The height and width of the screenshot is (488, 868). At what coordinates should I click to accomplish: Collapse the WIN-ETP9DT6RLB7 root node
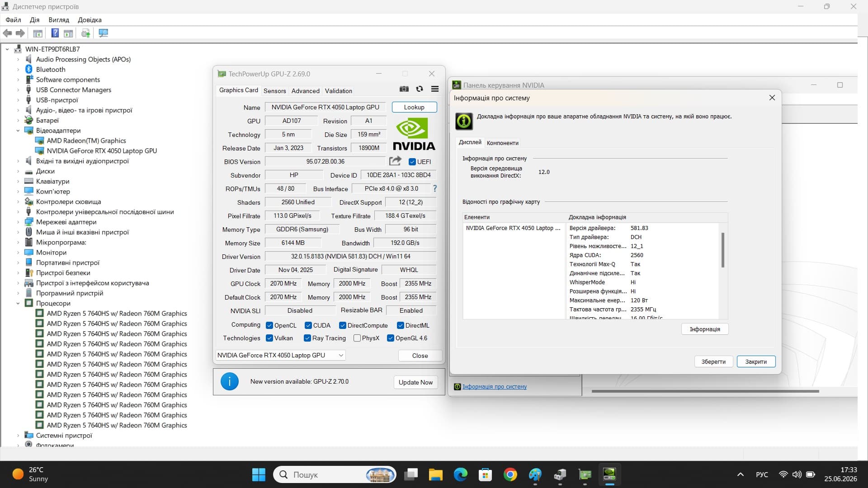click(7, 49)
